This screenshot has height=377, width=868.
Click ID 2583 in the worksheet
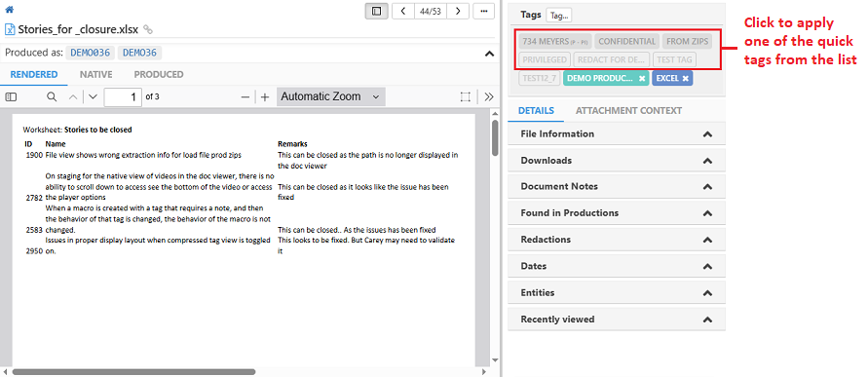34,230
